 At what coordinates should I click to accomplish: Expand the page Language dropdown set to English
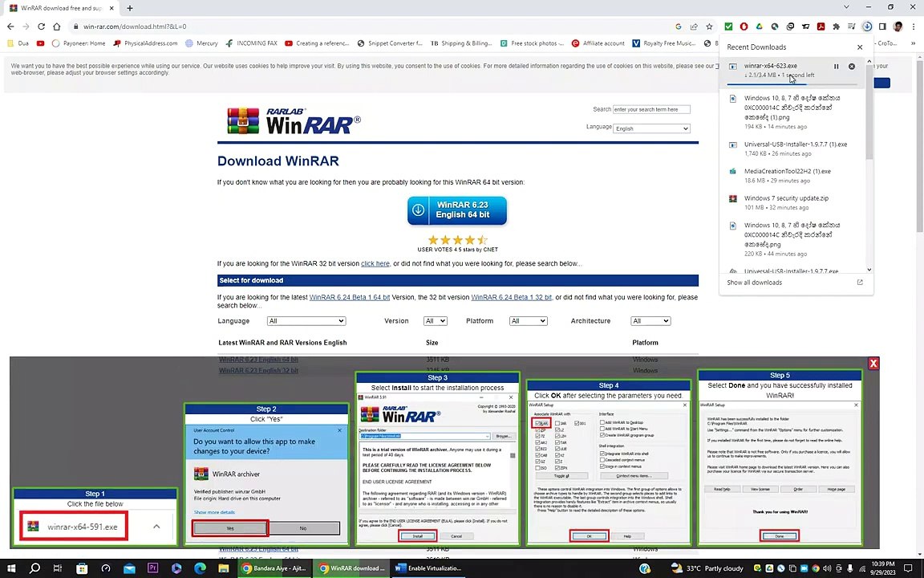[651, 128]
